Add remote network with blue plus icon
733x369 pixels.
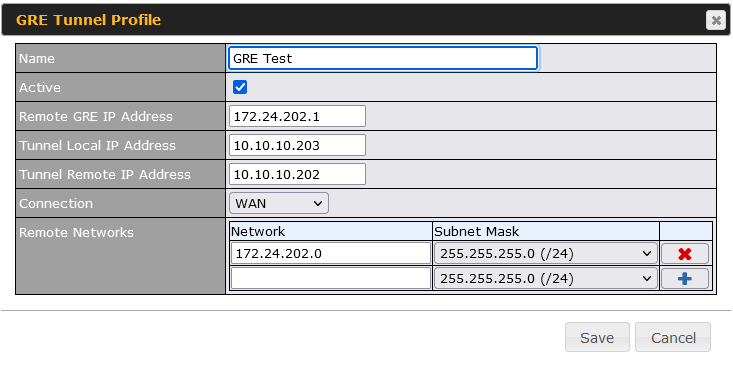point(685,279)
